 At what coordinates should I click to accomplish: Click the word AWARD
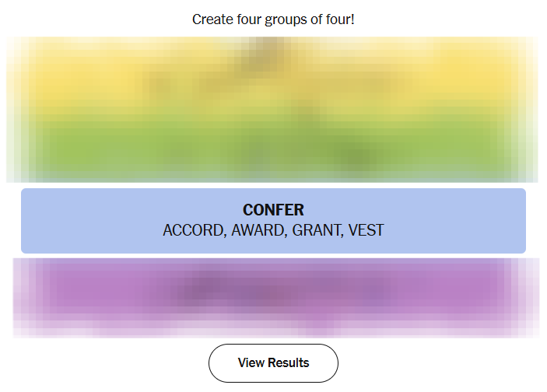click(258, 231)
